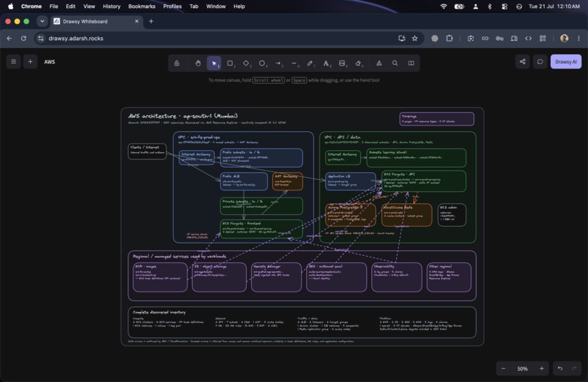Select the Eraser tool

point(358,63)
